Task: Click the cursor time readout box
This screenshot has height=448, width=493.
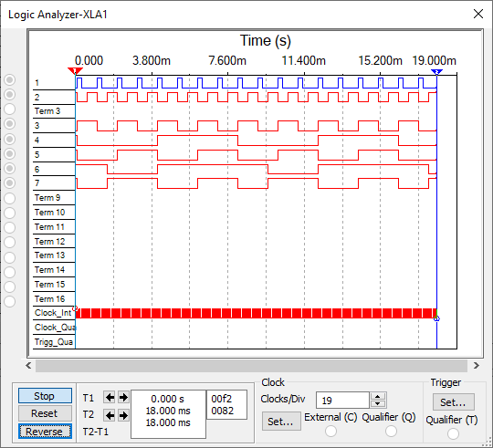Action: tap(168, 414)
